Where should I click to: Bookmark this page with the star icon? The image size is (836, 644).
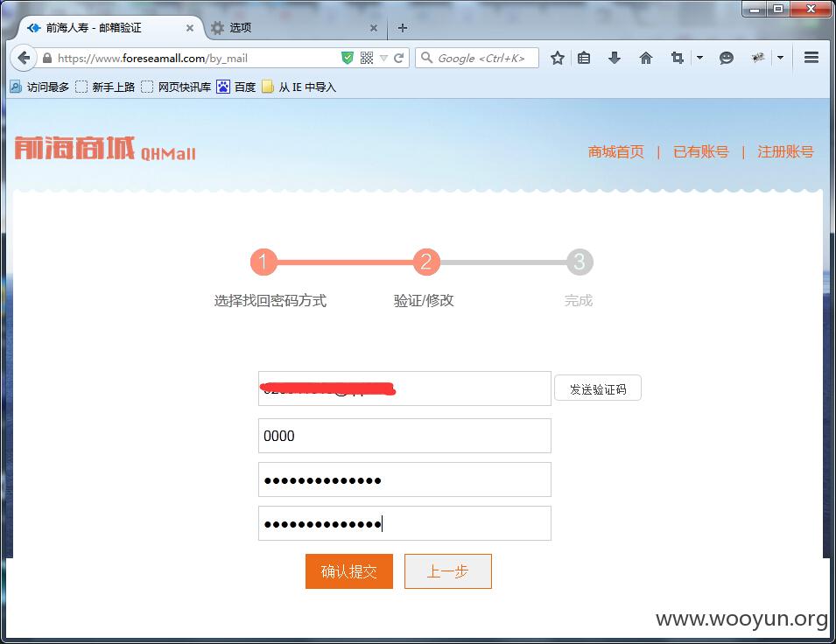pos(557,58)
